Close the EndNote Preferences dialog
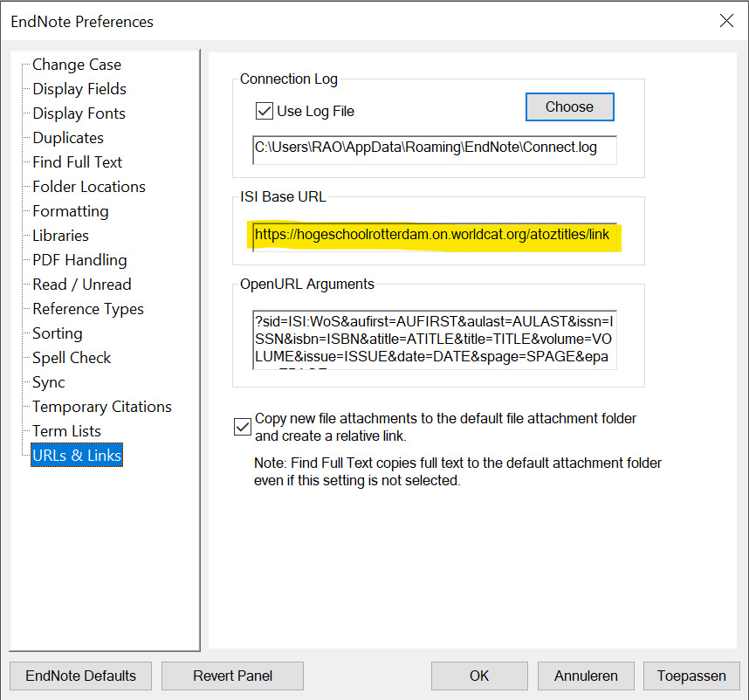Viewport: 749px width, 700px height. click(x=726, y=21)
